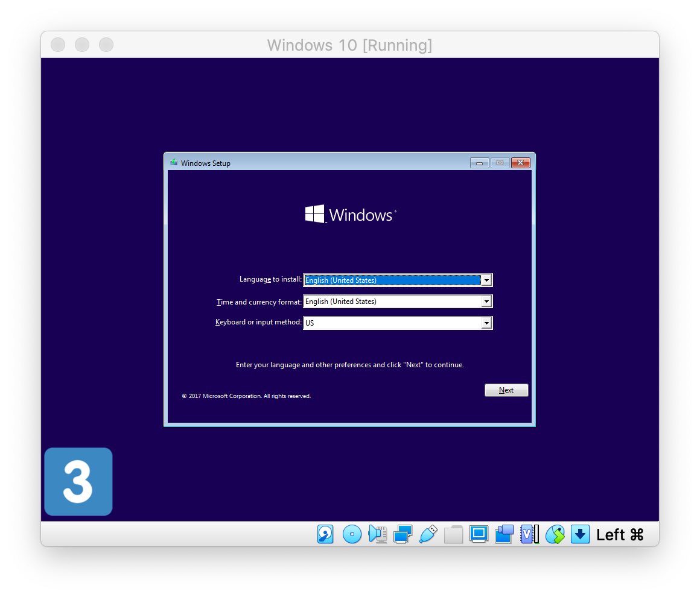Click the audio speaker and microphone icon

tap(377, 534)
